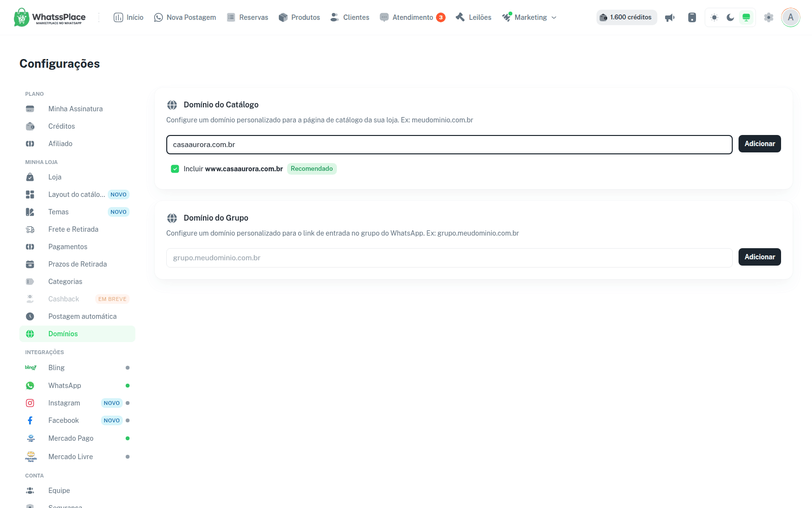This screenshot has height=508, width=812.
Task: Open user avatar A menu
Action: tap(791, 17)
